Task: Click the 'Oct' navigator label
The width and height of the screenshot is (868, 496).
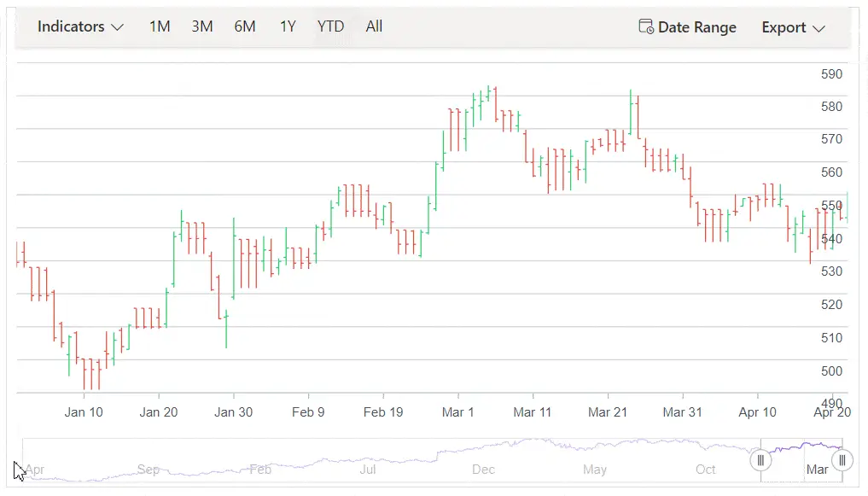Action: tap(706, 470)
